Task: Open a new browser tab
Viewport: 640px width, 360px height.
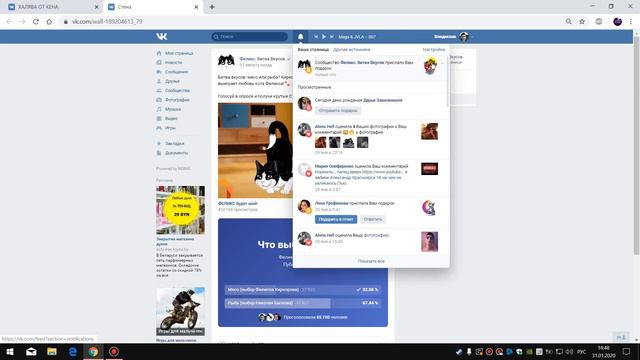Action: (x=212, y=7)
